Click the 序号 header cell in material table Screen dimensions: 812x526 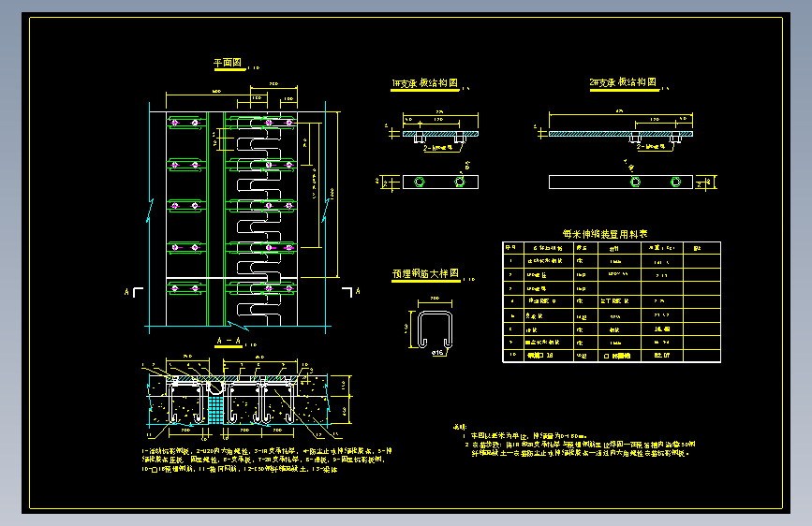[513, 247]
